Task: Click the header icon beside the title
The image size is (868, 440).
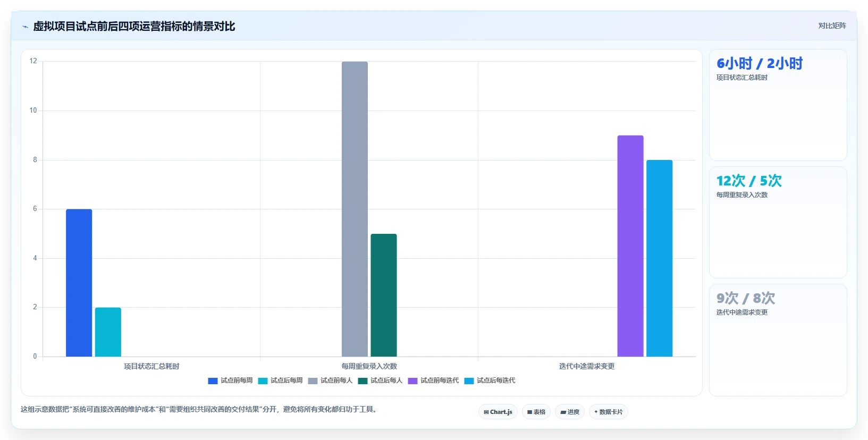Action: pos(25,27)
